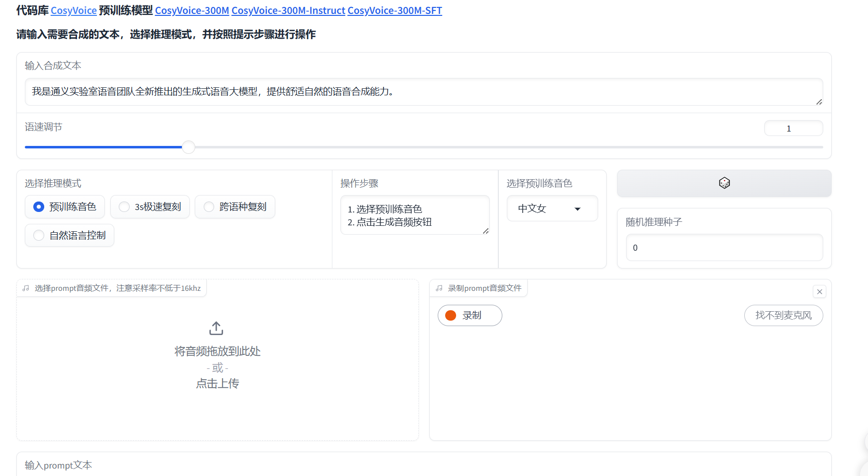Open the 找不到麦克风 microphone selector
The image size is (868, 476).
783,316
